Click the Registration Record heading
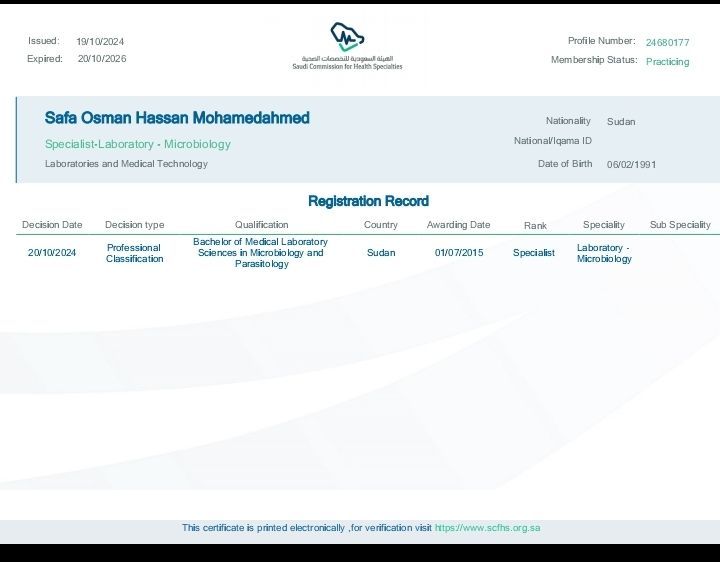The image size is (720, 562). coord(368,201)
